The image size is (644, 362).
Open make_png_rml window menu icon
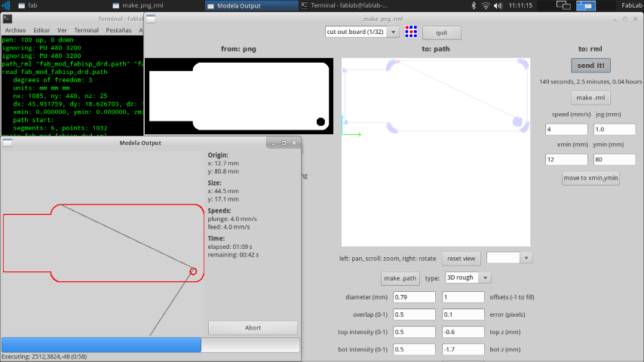coord(151,19)
